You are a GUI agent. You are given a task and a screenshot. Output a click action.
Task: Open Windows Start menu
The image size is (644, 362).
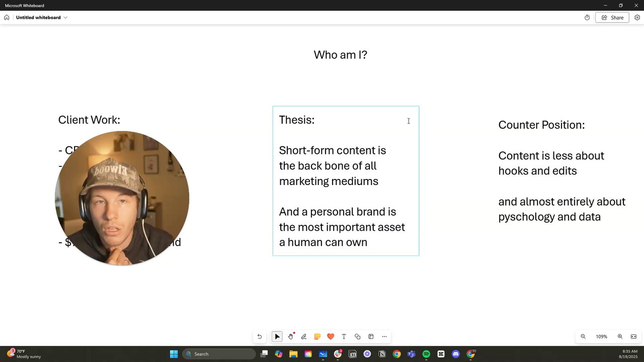pos(174,354)
